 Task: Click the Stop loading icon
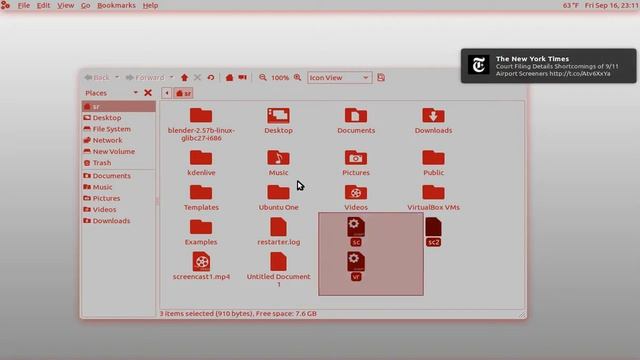click(198, 78)
